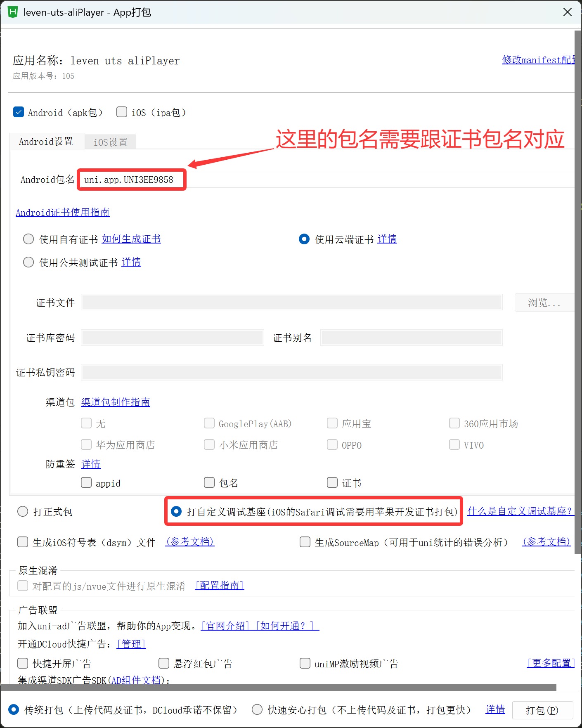Close the App打包 dialog window
Viewport: 582px width, 728px height.
(568, 12)
